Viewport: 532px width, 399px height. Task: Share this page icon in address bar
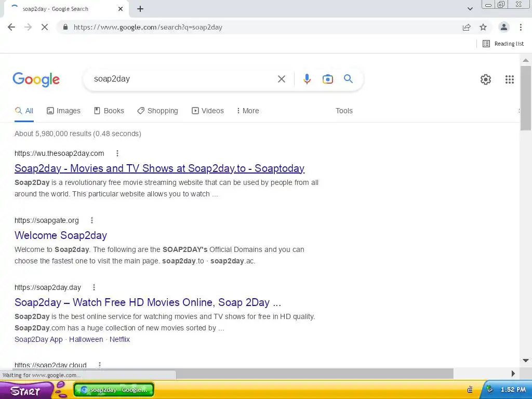coord(467,27)
